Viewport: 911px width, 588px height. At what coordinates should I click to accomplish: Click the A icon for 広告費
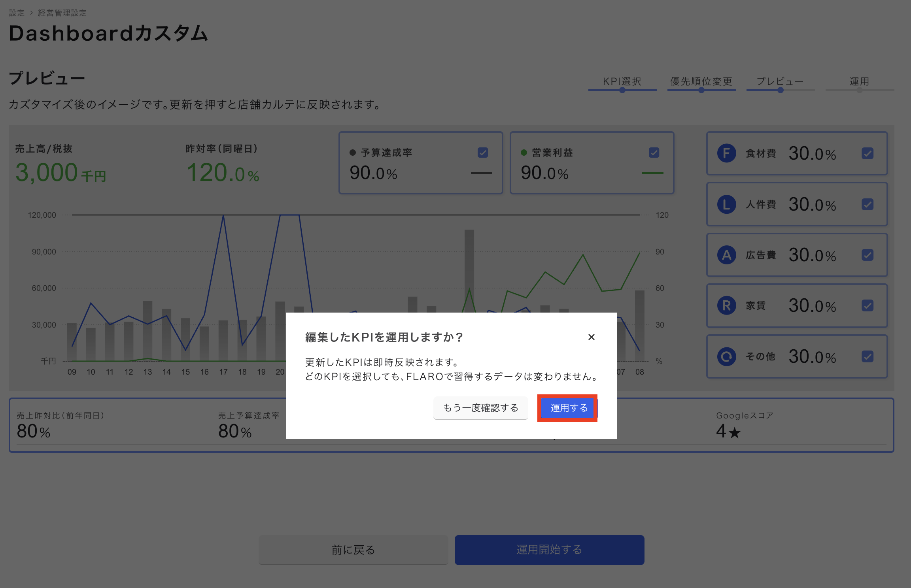coord(726,255)
